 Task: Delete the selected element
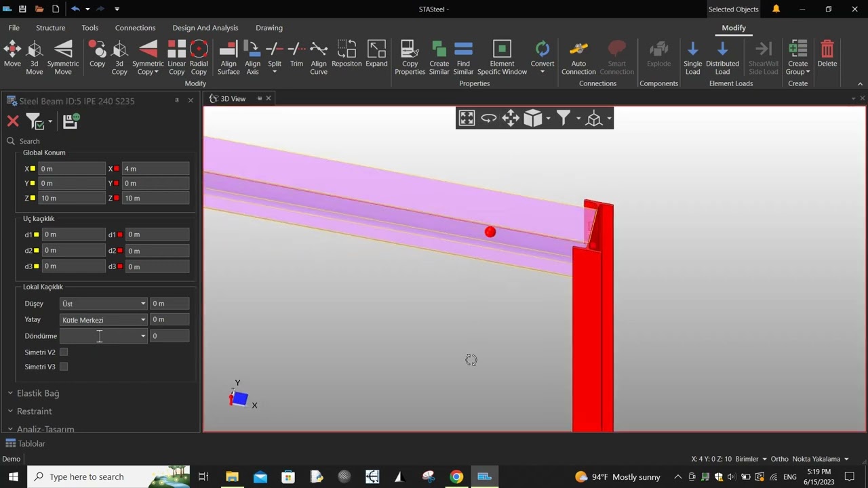point(827,54)
